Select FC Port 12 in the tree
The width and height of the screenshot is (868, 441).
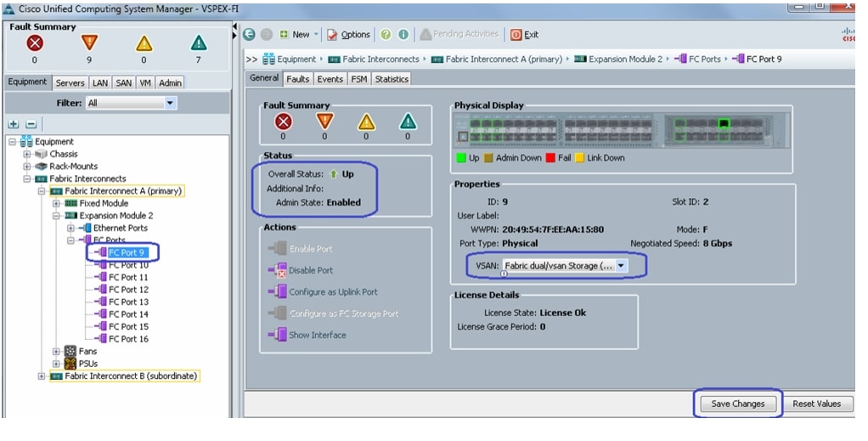(x=128, y=290)
